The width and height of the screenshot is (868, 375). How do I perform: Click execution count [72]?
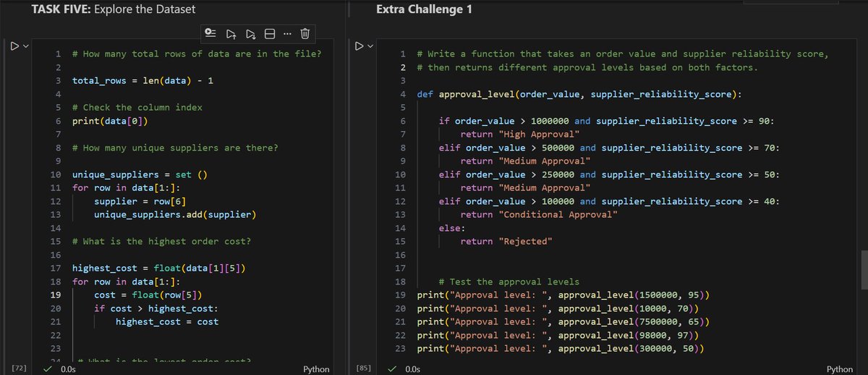coord(20,368)
